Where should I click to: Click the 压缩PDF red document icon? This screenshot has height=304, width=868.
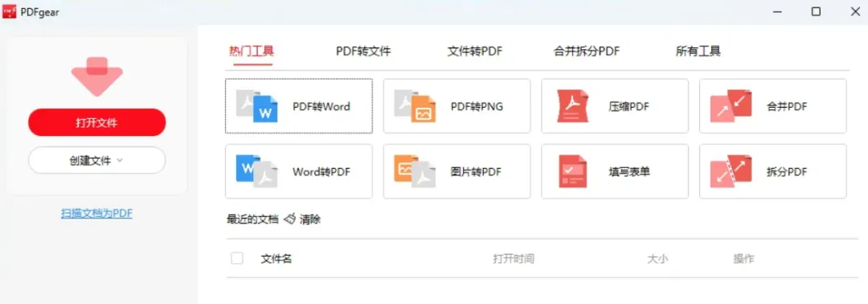coord(572,106)
